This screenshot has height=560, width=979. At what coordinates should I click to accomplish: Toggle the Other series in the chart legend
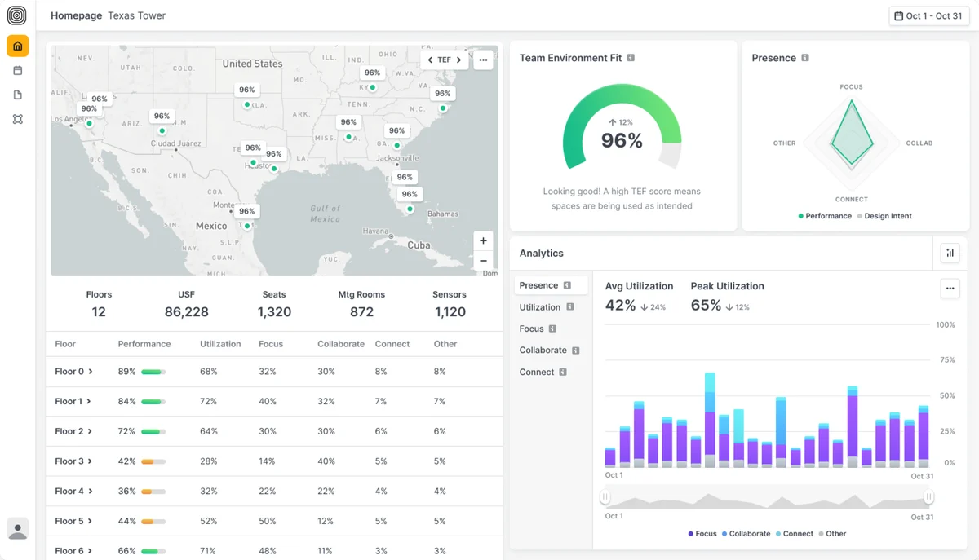coord(832,534)
